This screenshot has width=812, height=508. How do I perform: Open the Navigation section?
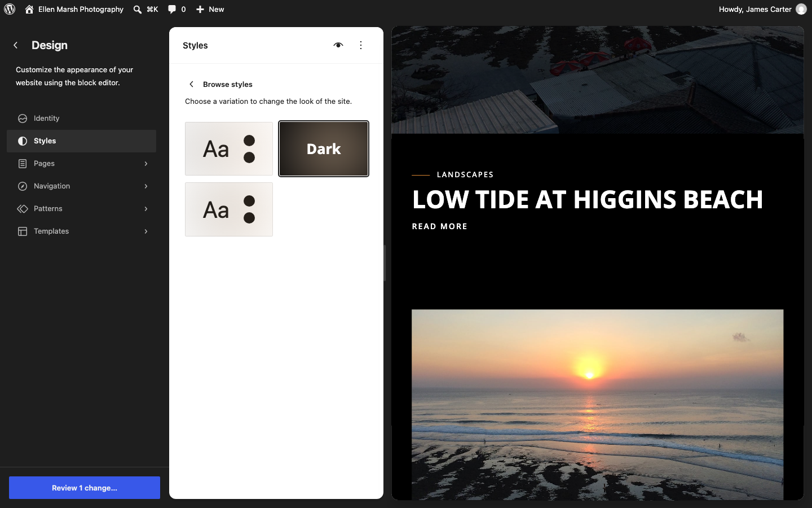81,186
